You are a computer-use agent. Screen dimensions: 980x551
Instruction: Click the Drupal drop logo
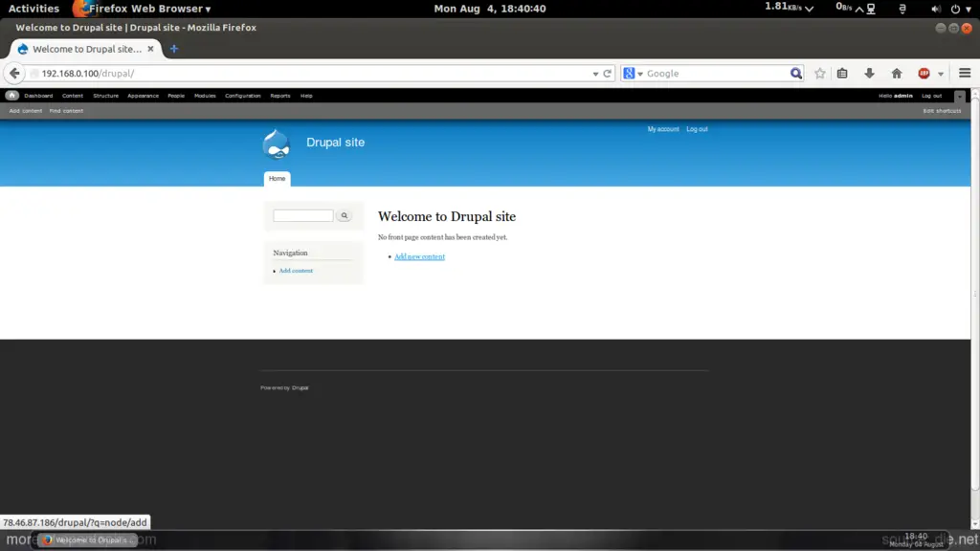[277, 143]
